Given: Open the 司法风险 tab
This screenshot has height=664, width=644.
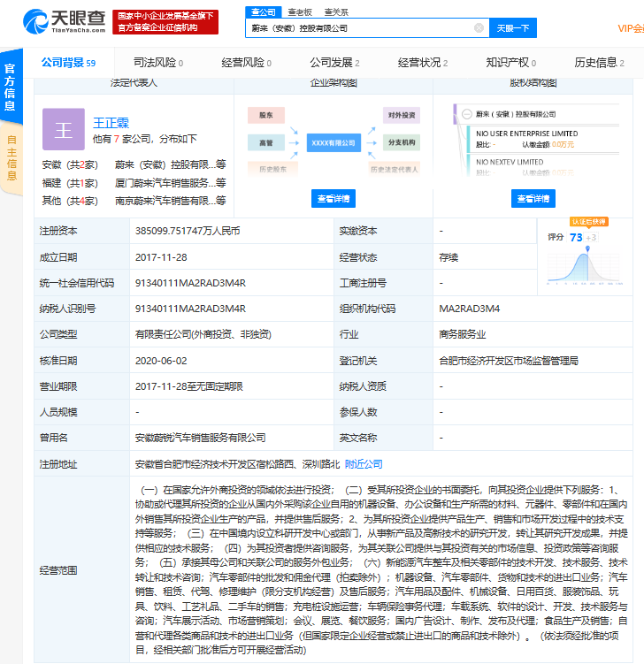Looking at the screenshot, I should (158, 63).
